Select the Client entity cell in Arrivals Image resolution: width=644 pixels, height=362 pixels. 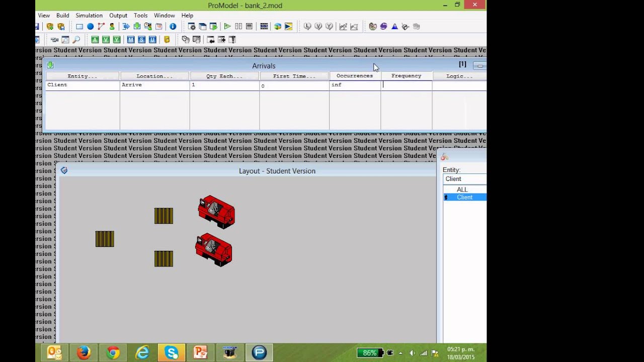click(x=83, y=85)
